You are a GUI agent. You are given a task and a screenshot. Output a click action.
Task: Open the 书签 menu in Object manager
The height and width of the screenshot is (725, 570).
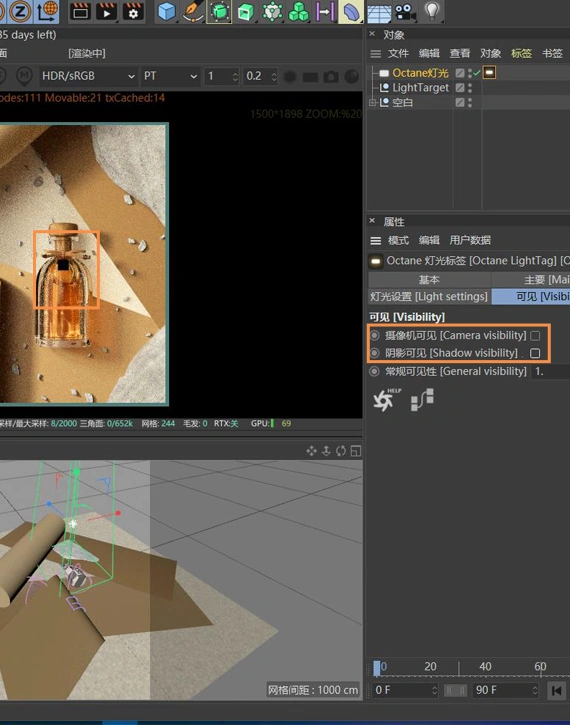pos(552,54)
